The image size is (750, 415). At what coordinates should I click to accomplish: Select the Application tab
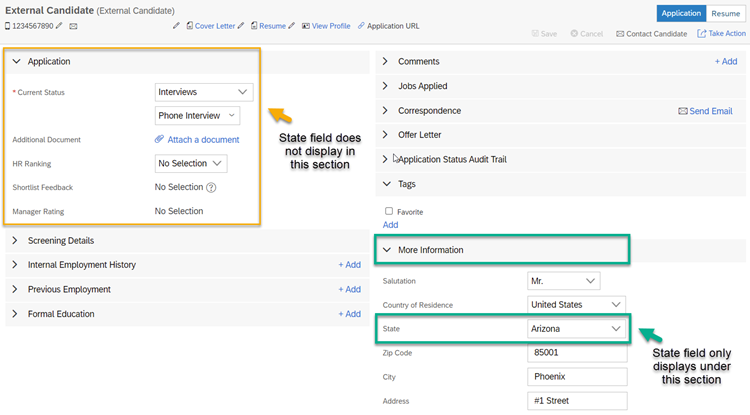click(x=681, y=13)
